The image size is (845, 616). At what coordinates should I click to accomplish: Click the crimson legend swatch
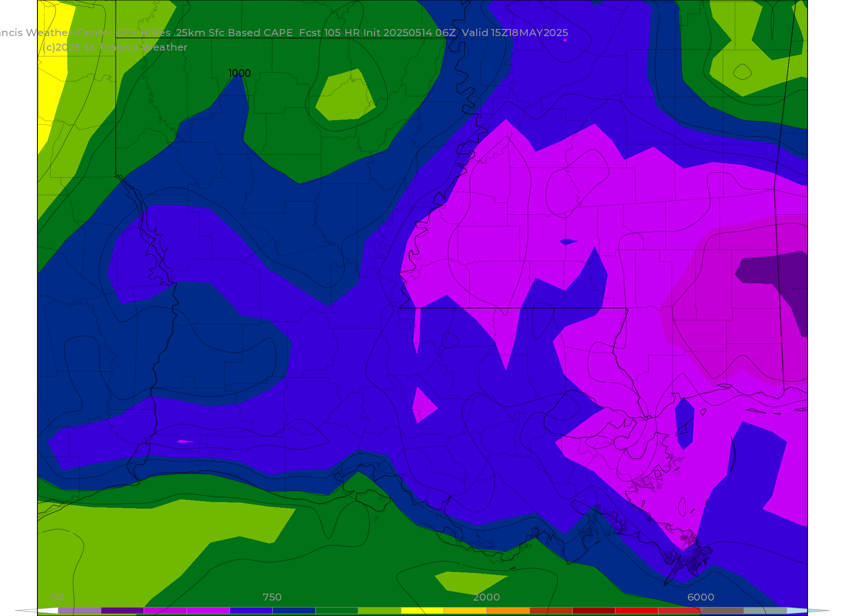click(680, 611)
